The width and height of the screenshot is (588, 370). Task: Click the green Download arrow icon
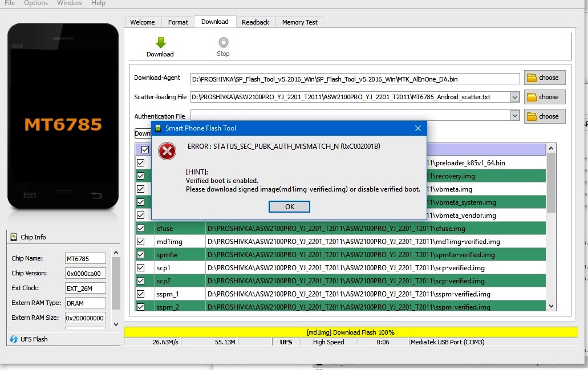coord(160,43)
